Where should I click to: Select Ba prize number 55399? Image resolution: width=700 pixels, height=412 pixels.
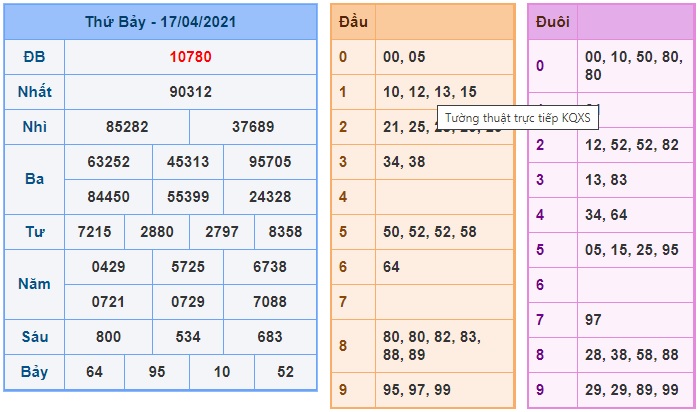coord(188,197)
